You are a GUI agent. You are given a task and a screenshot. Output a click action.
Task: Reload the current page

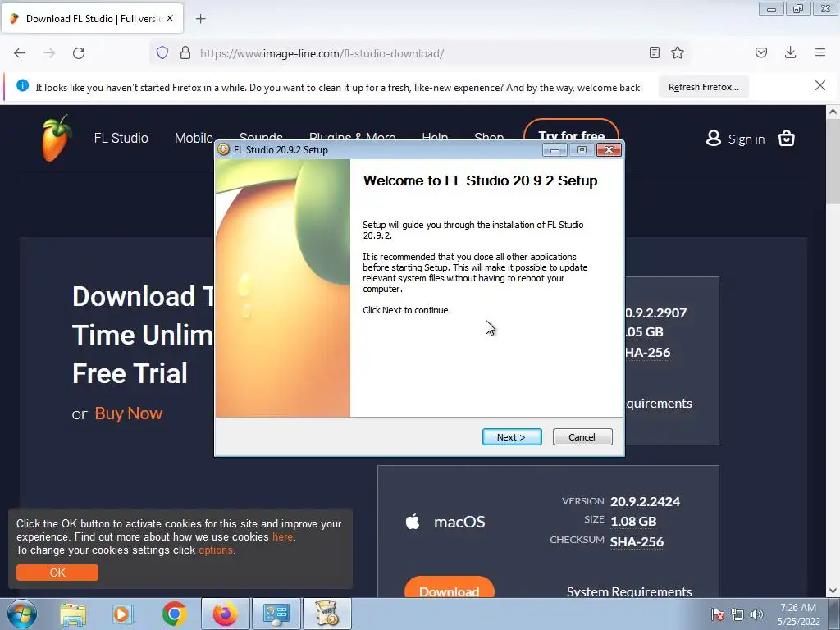[x=79, y=53]
